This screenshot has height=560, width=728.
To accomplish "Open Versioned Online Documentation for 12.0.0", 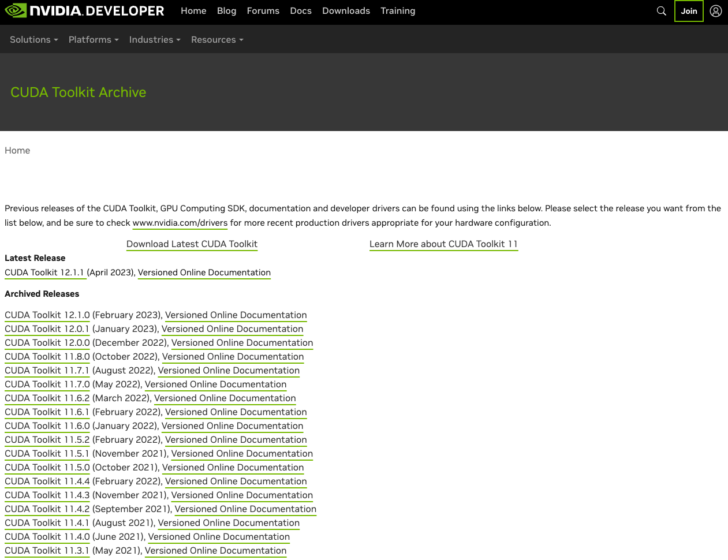I will pyautogui.click(x=242, y=343).
